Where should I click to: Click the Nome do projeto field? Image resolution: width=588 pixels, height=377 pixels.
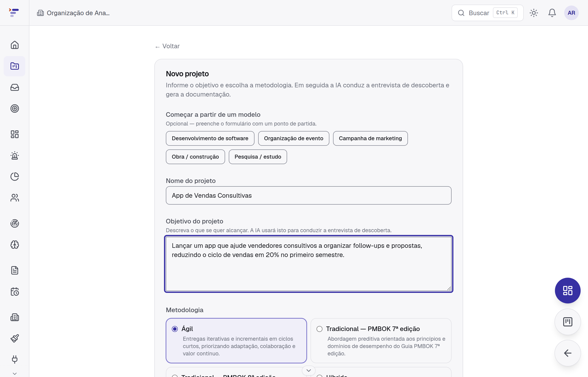pyautogui.click(x=309, y=195)
